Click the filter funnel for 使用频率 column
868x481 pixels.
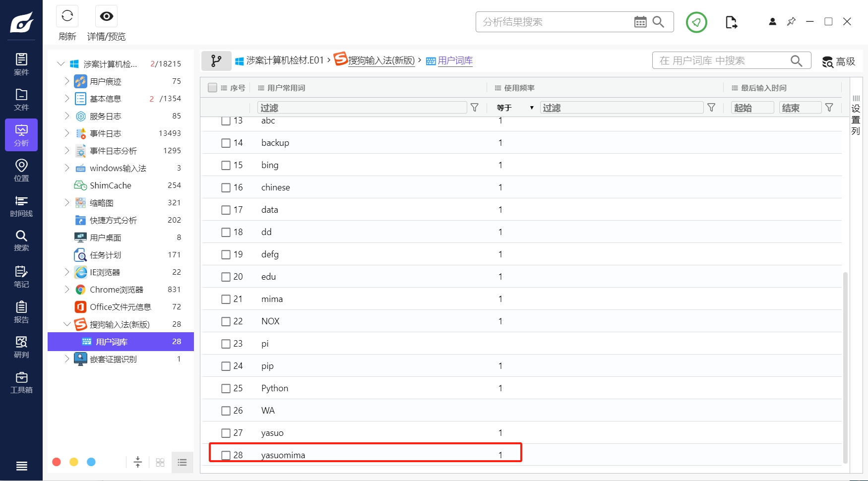pos(711,108)
